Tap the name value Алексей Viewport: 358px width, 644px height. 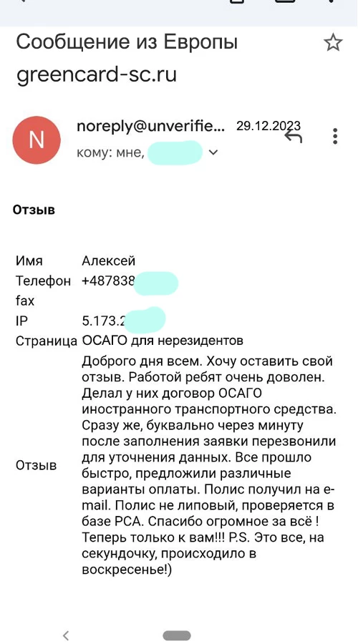[109, 260]
